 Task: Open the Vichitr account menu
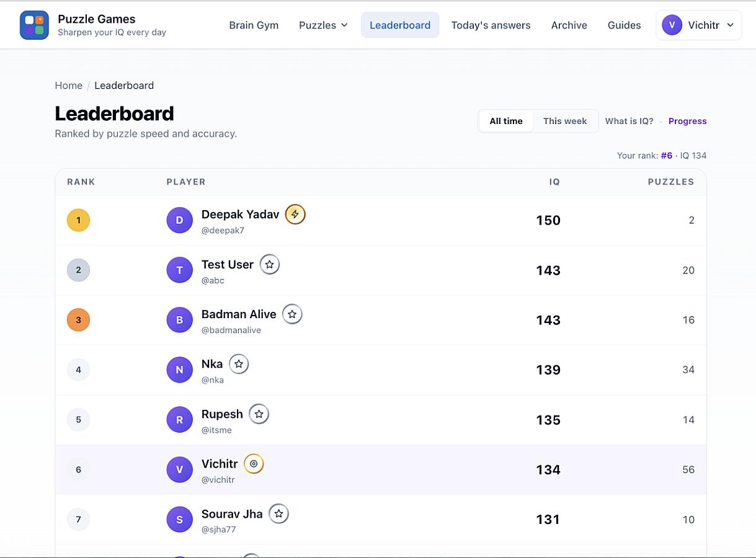pos(698,25)
